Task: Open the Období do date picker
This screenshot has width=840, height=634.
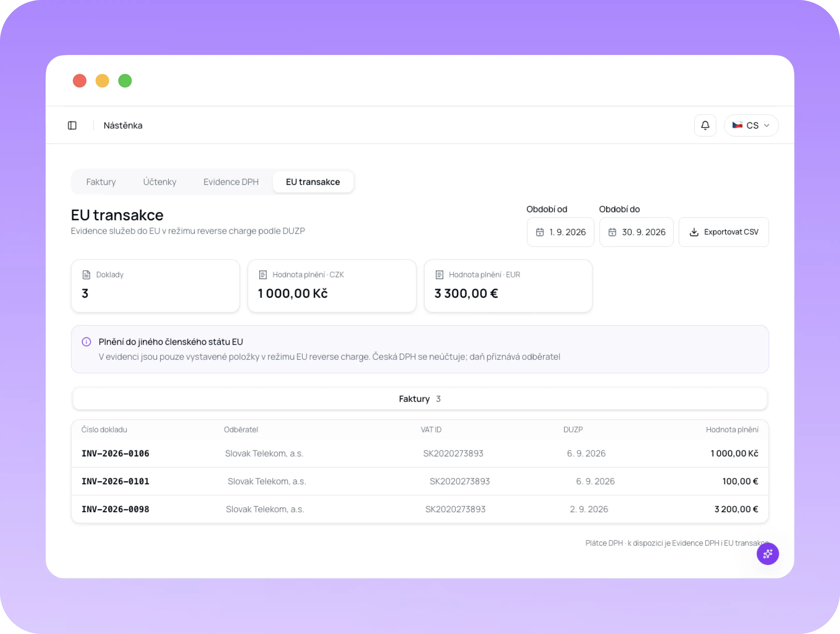Action: pos(636,232)
